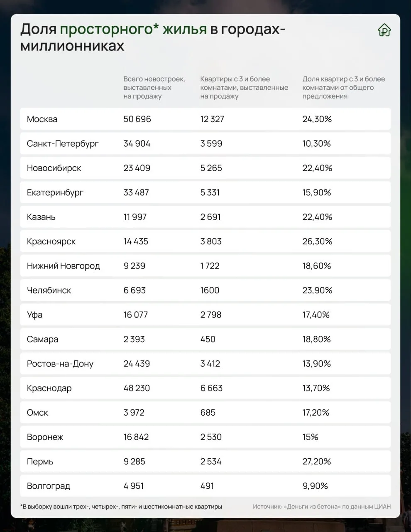Click Пермь share value 27,20%

click(316, 462)
